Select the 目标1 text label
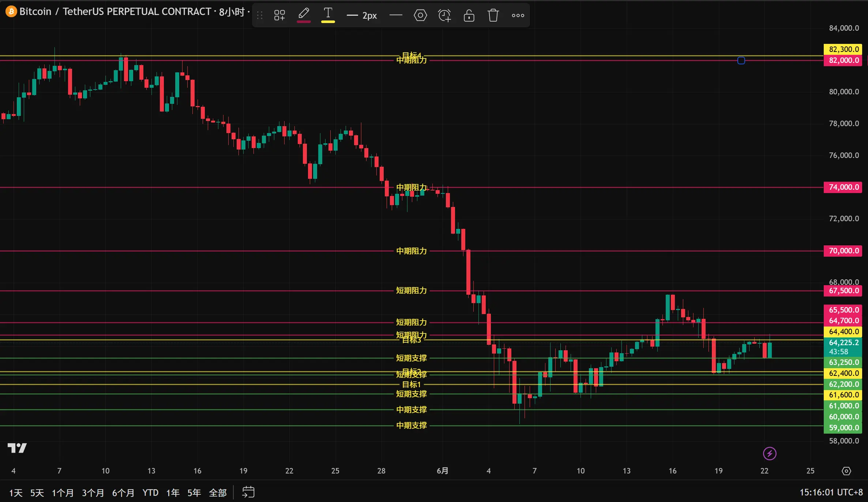Image resolution: width=868 pixels, height=502 pixels. coord(412,385)
